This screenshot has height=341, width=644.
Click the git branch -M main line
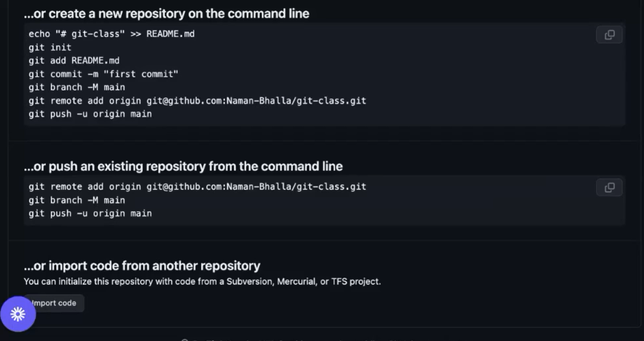76,87
